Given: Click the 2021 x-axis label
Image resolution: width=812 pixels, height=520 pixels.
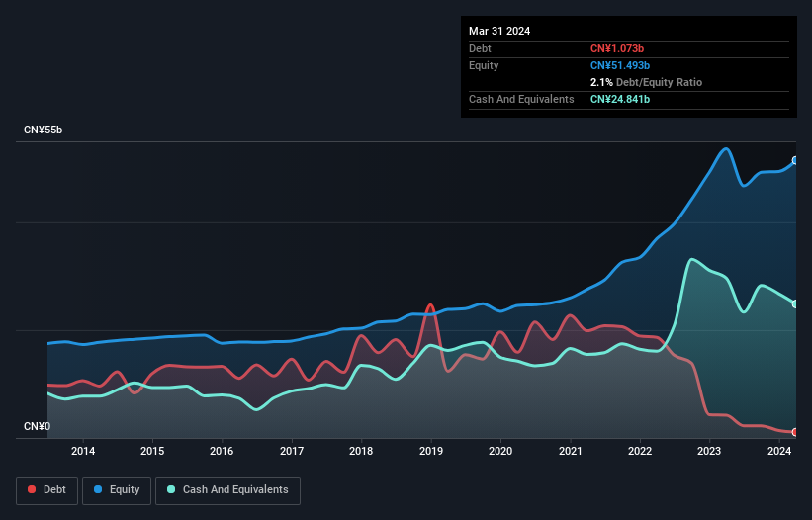Looking at the screenshot, I should point(570,451).
